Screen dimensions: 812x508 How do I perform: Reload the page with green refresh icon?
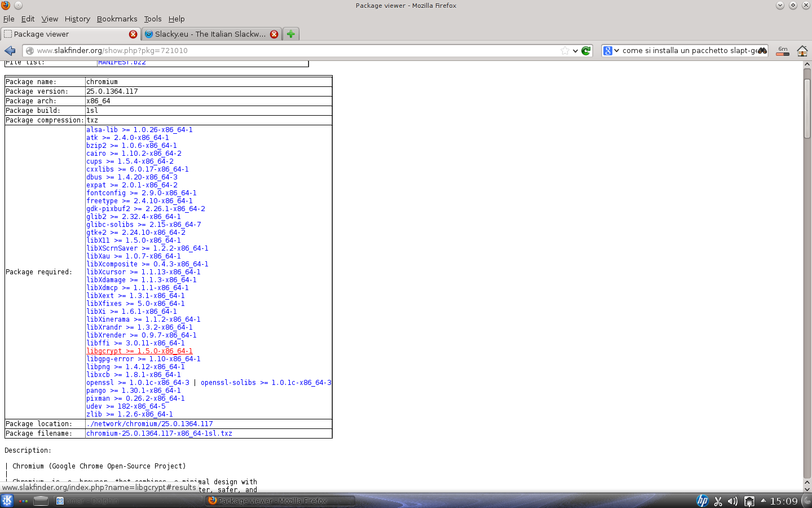(586, 51)
